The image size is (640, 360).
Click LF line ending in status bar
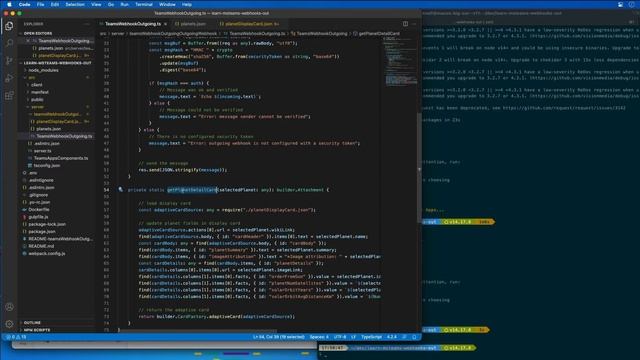(x=353, y=337)
